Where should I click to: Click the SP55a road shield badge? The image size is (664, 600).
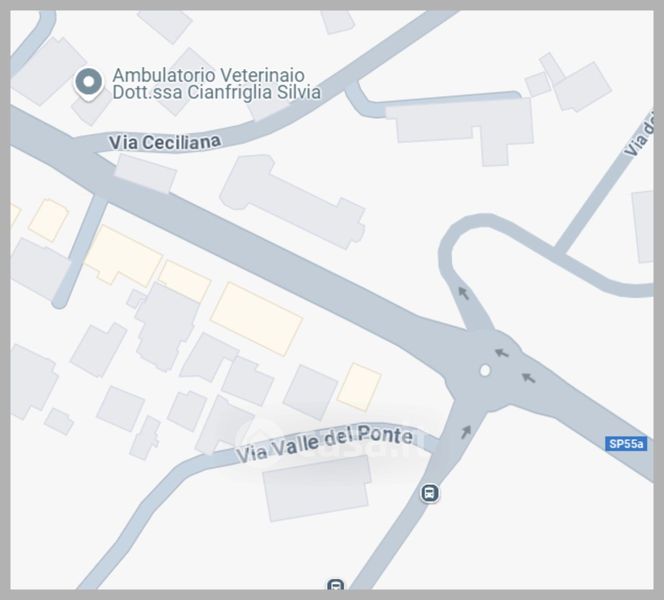click(626, 444)
